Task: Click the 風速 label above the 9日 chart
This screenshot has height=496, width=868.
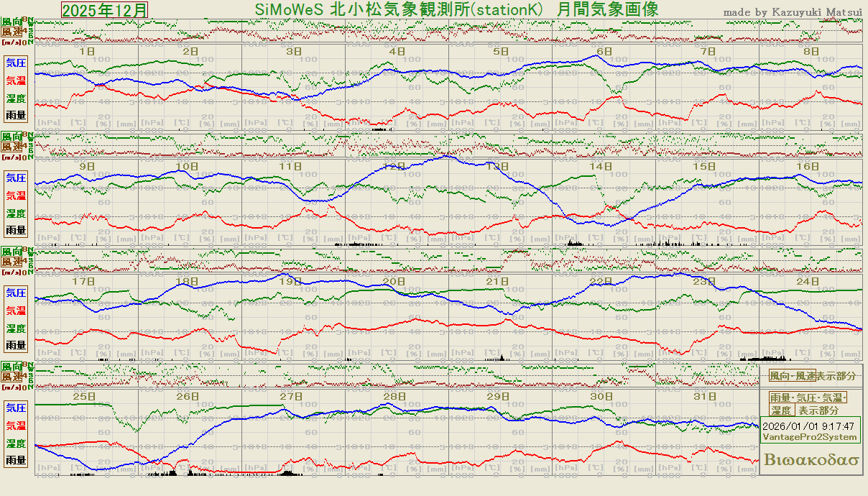Action: [11, 147]
